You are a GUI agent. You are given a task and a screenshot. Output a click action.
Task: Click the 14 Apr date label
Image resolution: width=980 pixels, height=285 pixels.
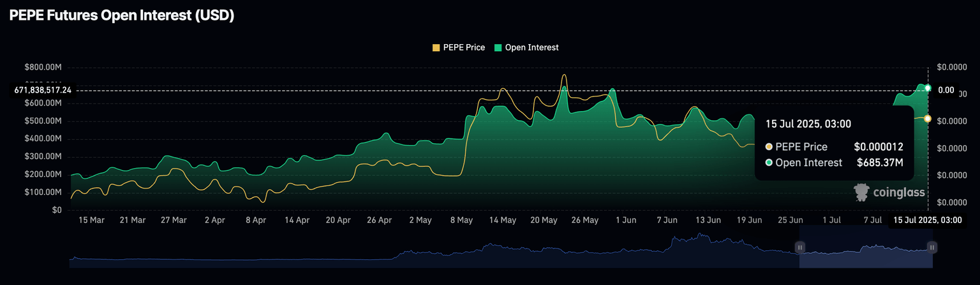[297, 220]
